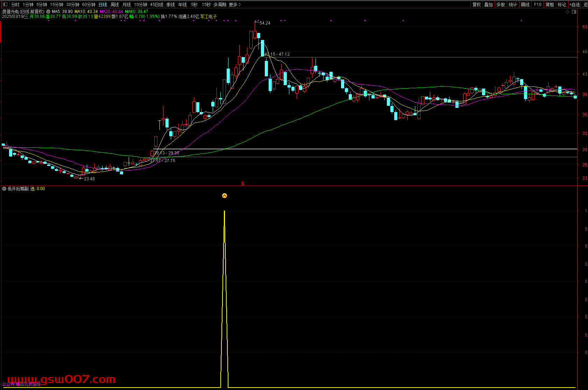Open sub-indicator dropdown beside 低开抢筹副

4,189
